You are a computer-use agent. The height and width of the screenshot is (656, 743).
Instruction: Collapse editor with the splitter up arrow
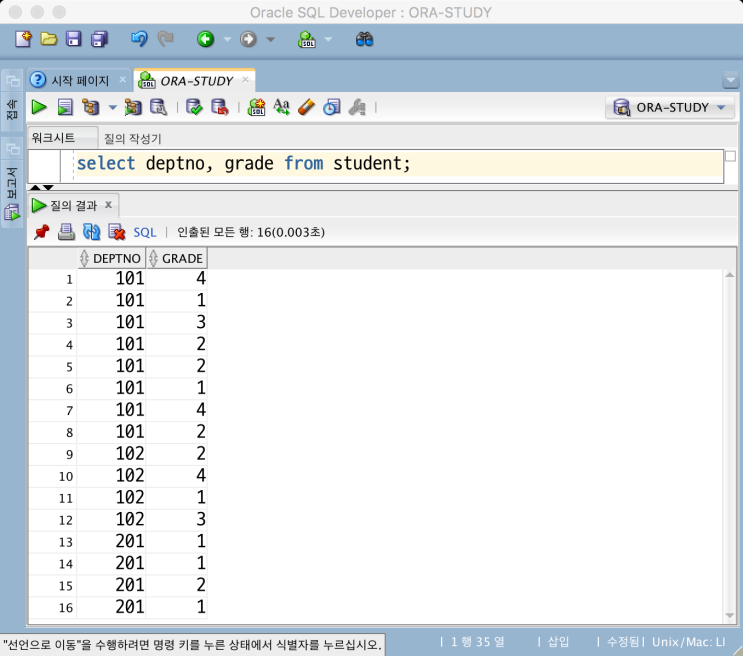35,188
